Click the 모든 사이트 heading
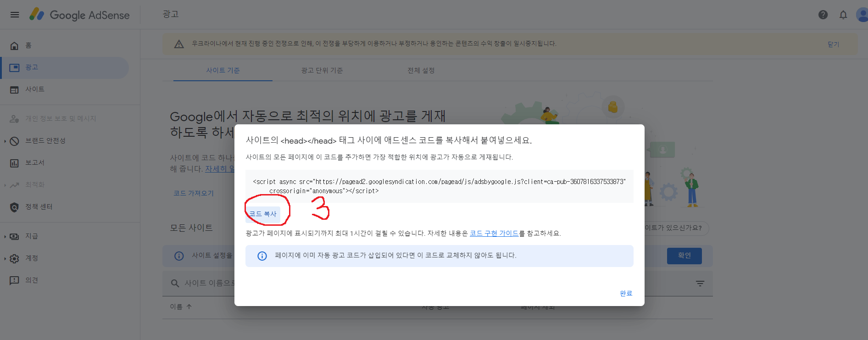 [191, 228]
